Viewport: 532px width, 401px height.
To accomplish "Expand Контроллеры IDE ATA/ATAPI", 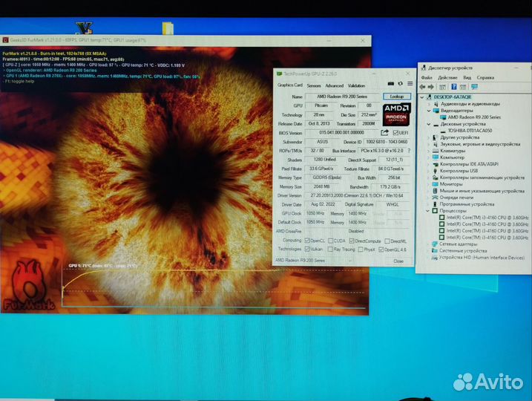I will click(x=429, y=164).
